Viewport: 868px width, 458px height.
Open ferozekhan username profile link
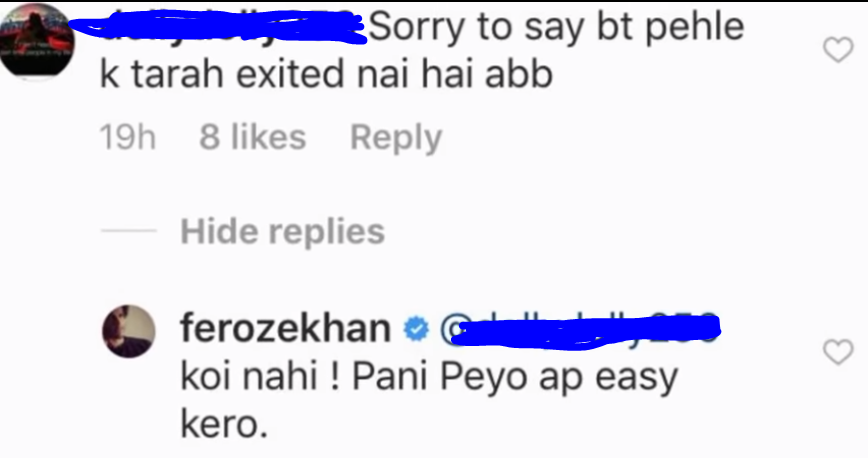tap(286, 328)
